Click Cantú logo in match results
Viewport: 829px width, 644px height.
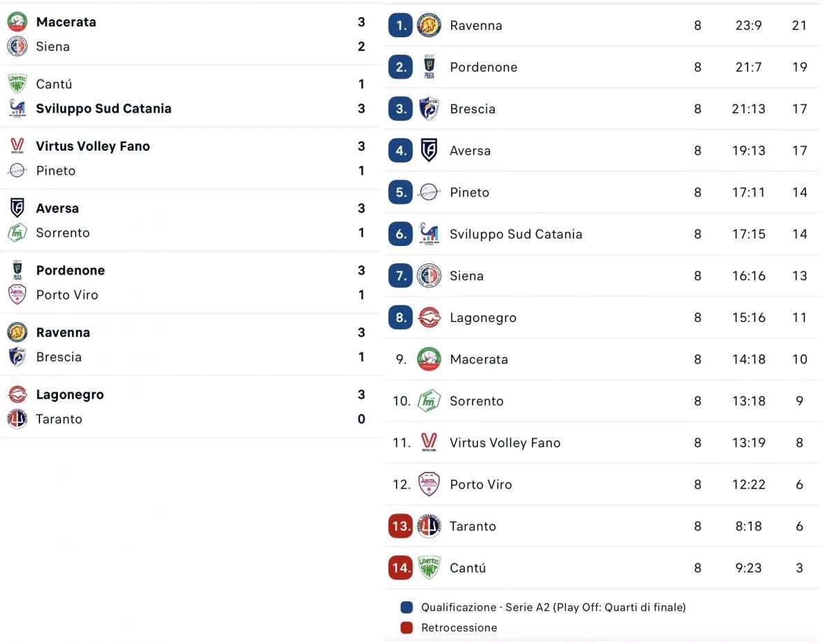point(17,84)
